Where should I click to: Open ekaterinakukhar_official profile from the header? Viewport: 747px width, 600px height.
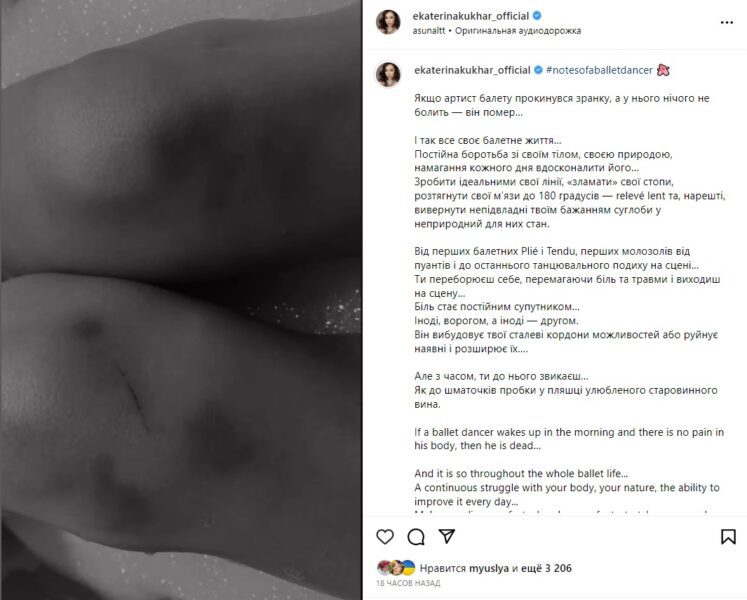[471, 16]
